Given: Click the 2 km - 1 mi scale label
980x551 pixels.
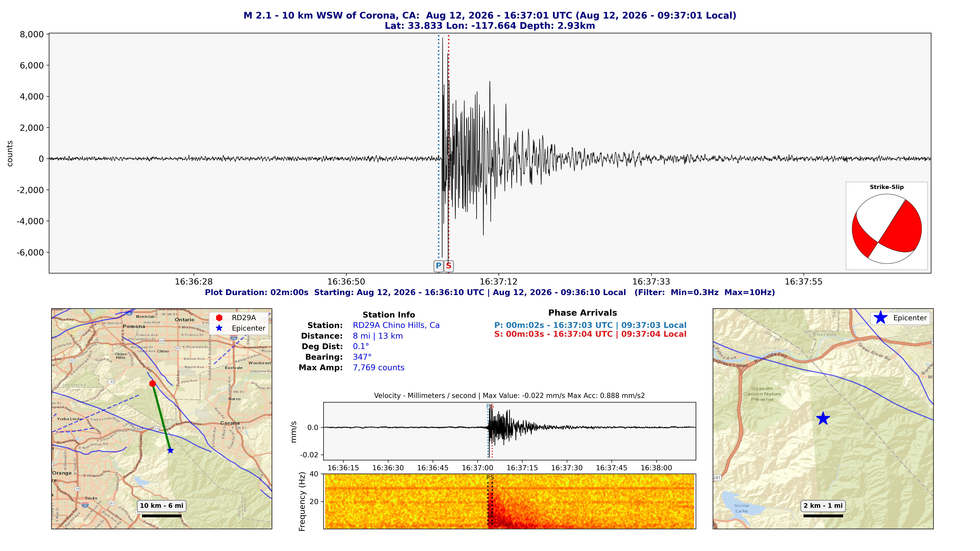Looking at the screenshot, I should pyautogui.click(x=823, y=506).
